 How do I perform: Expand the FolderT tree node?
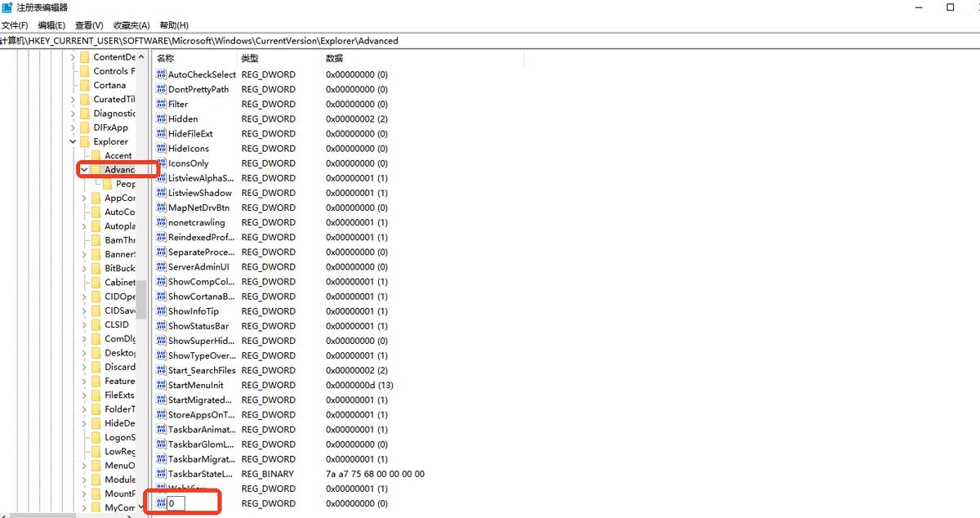pos(84,409)
